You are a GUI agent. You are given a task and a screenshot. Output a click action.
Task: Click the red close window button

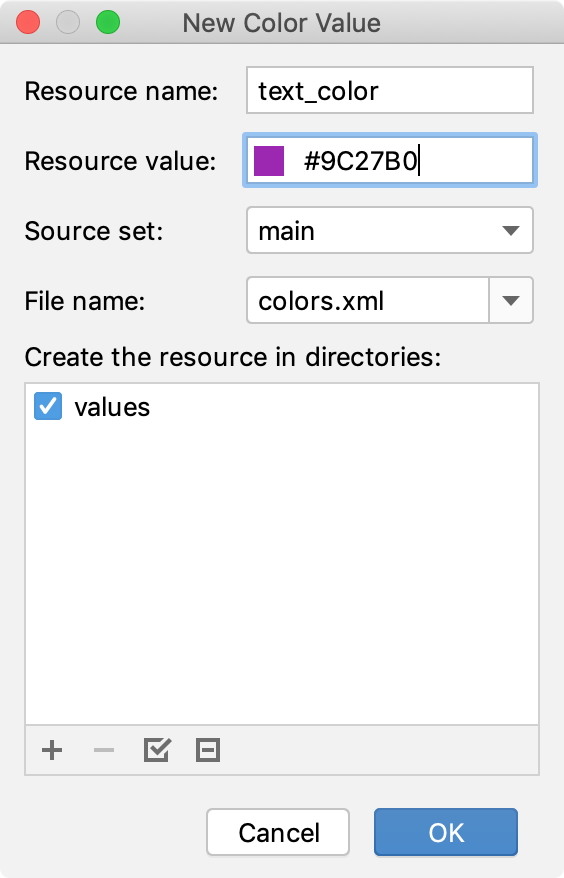pos(28,22)
